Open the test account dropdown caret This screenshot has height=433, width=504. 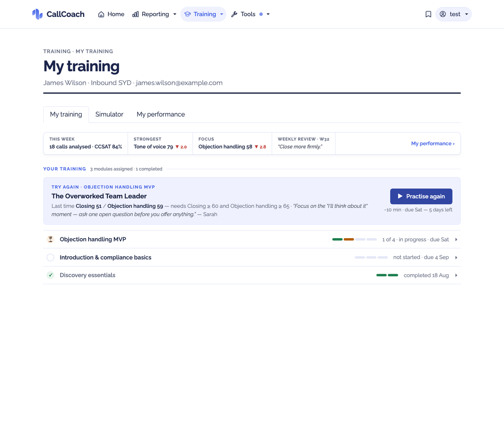point(466,14)
